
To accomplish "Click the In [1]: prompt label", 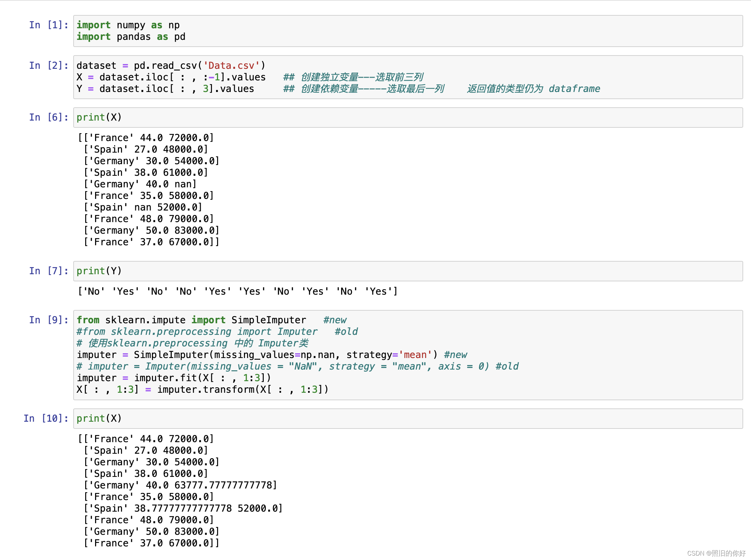I will click(48, 25).
